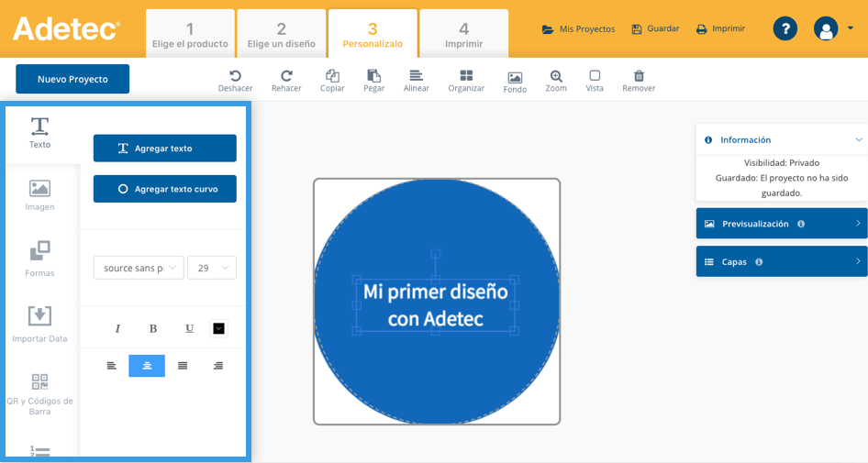This screenshot has height=463, width=868.
Task: Click Guardar to save project
Action: coord(655,28)
